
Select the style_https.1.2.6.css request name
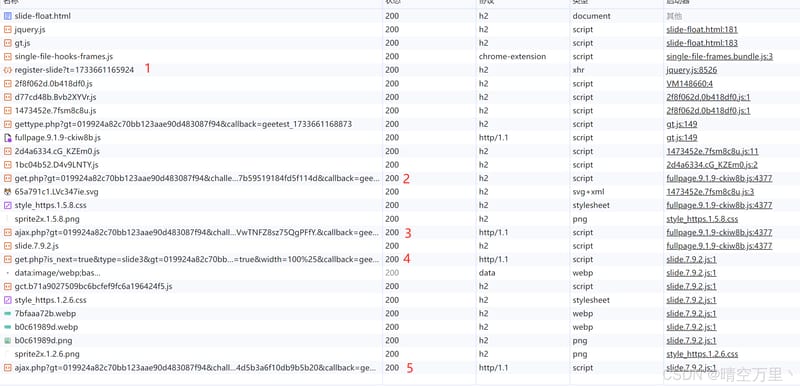click(x=51, y=300)
